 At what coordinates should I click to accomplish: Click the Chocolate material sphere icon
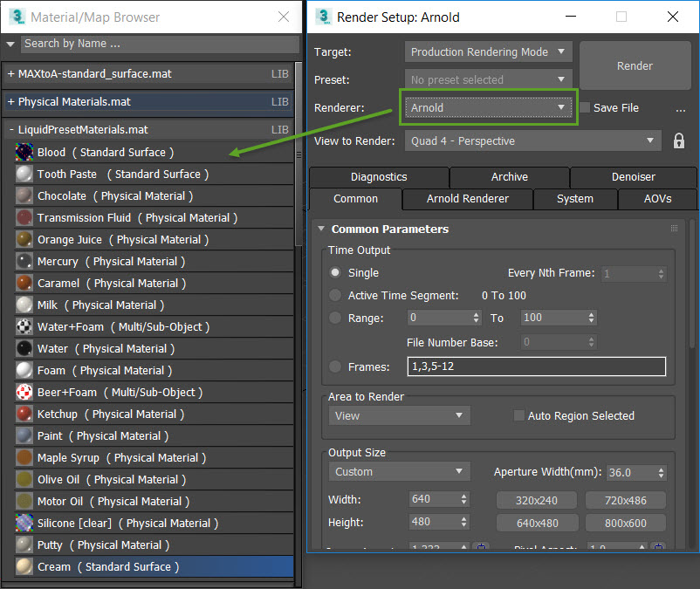(x=24, y=195)
